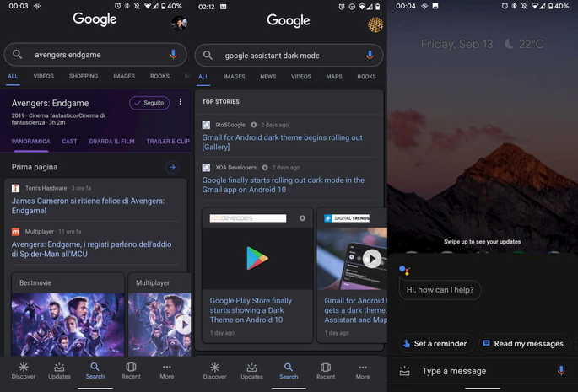The image size is (578, 392).
Task: Tap the 22°C weather reading
Action: pos(531,44)
